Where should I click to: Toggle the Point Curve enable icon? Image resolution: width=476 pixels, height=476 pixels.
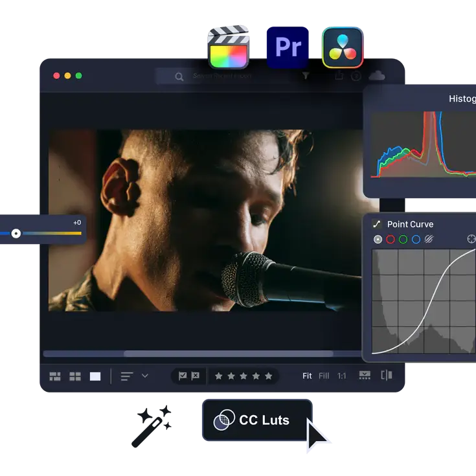377,224
